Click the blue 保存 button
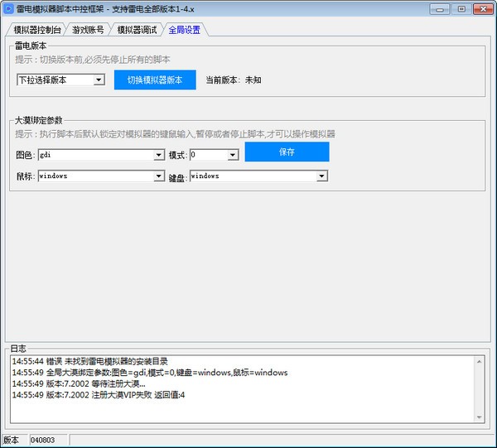 coord(287,152)
